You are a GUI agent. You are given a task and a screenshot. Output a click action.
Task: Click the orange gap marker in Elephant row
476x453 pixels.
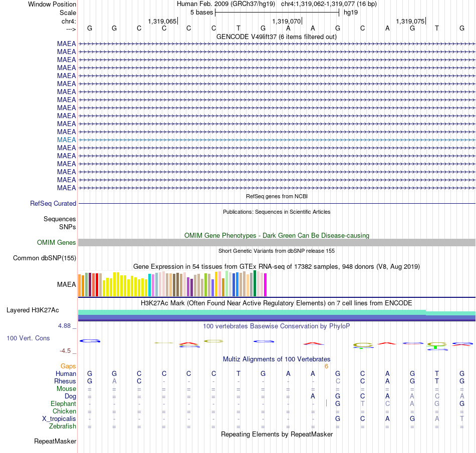pos(326,403)
